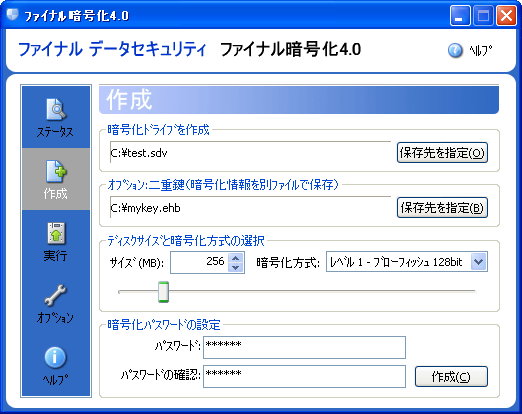The height and width of the screenshot is (414, 522).
Task: Click the 保存先を指定(B) button
Action: click(442, 208)
